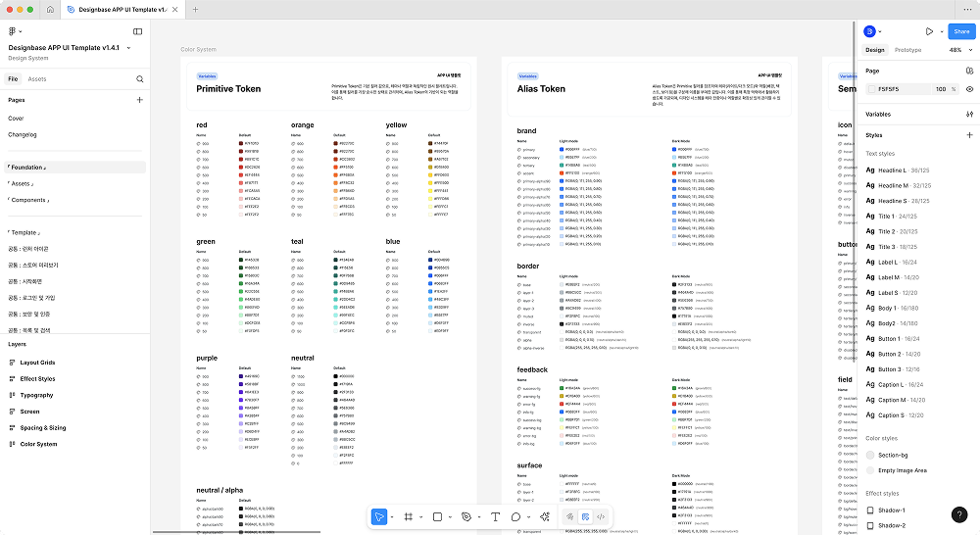Screen dimensions: 980x535
Task: Select the Move tool in bottom toolbar
Action: 379,516
